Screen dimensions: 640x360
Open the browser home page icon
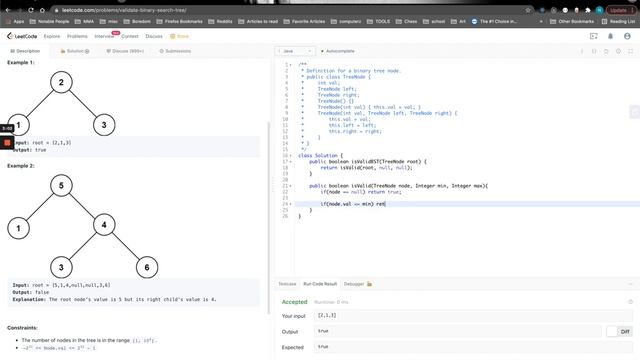tap(42, 10)
